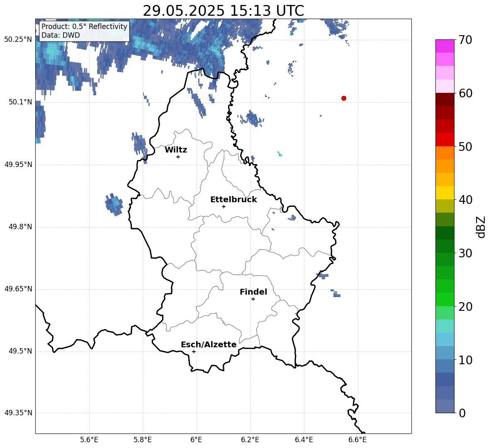The width and height of the screenshot is (491, 448).
Task: Click the 6.2°E longitude label
Action: coord(250,440)
